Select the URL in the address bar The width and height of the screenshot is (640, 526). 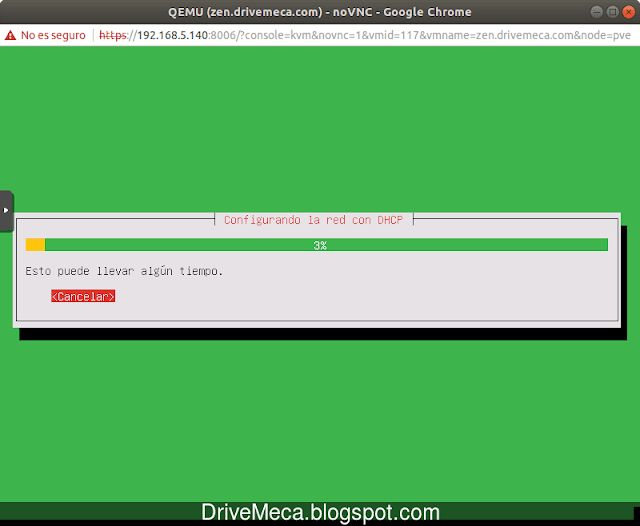(365, 36)
